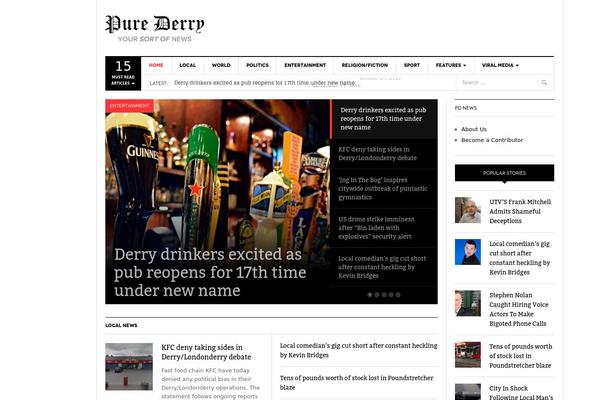Open the About Us link
The image size is (600, 400).
click(x=474, y=129)
